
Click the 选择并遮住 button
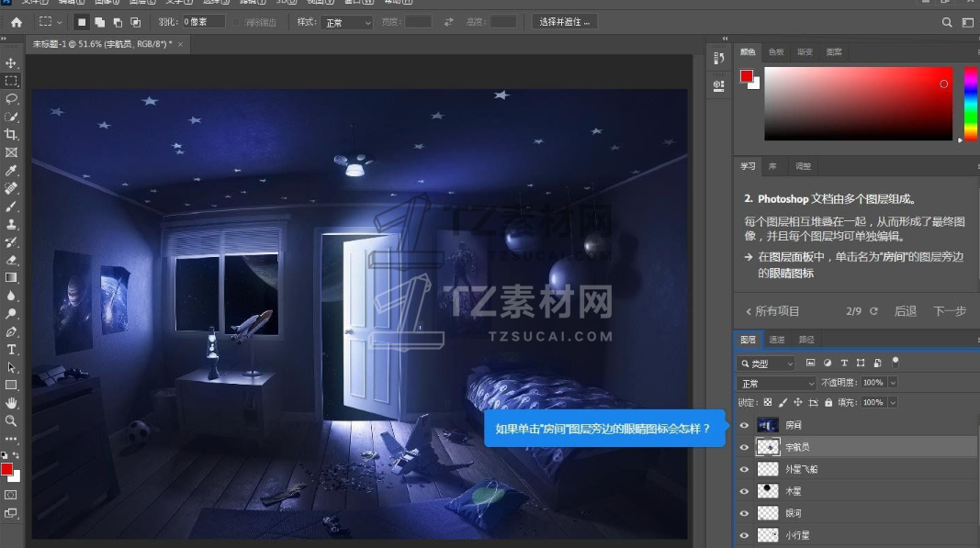[x=564, y=21]
